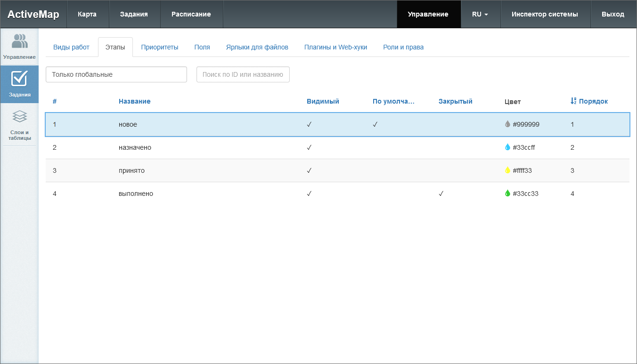Toggle По умолчанию checkmark for новое
637x364 pixels.
375,124
